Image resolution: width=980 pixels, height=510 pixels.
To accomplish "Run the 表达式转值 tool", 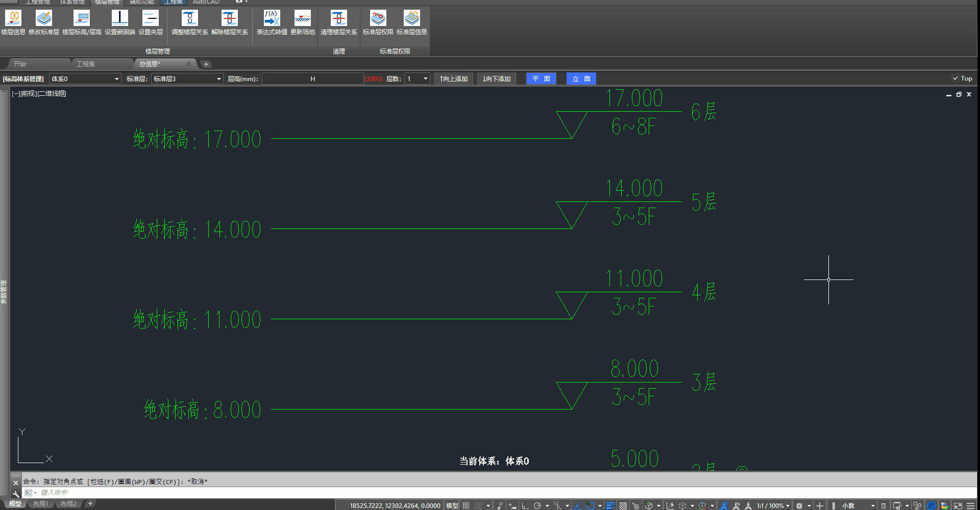I will tap(272, 22).
